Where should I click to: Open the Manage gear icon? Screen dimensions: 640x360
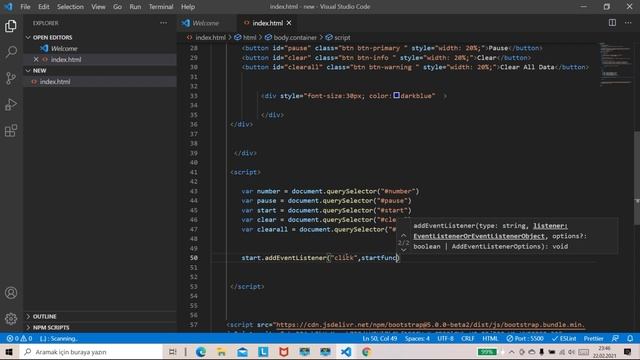pos(11,318)
